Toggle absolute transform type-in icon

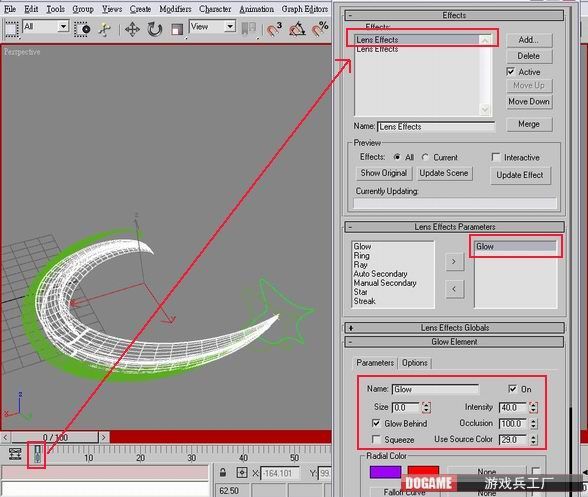[x=242, y=473]
